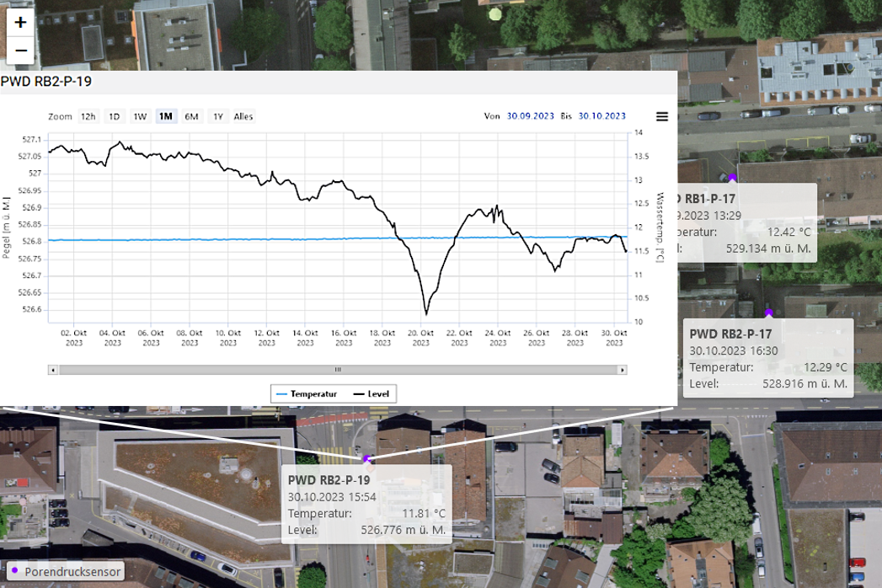The height and width of the screenshot is (588, 882).
Task: Set chart zoom range to 12h
Action: 88,116
